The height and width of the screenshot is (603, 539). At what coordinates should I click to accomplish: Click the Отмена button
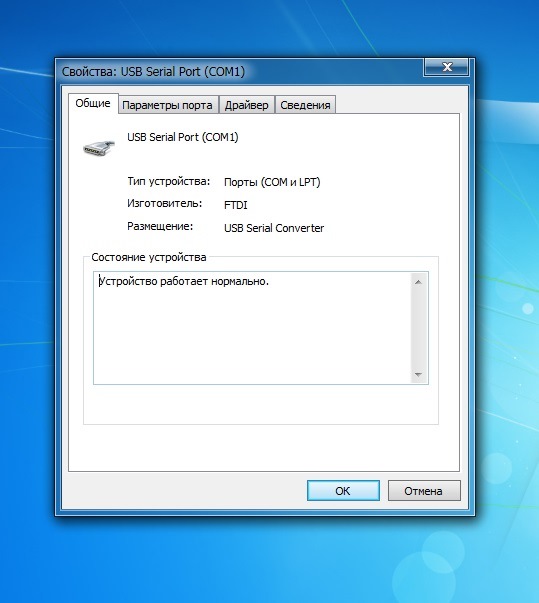pos(424,491)
